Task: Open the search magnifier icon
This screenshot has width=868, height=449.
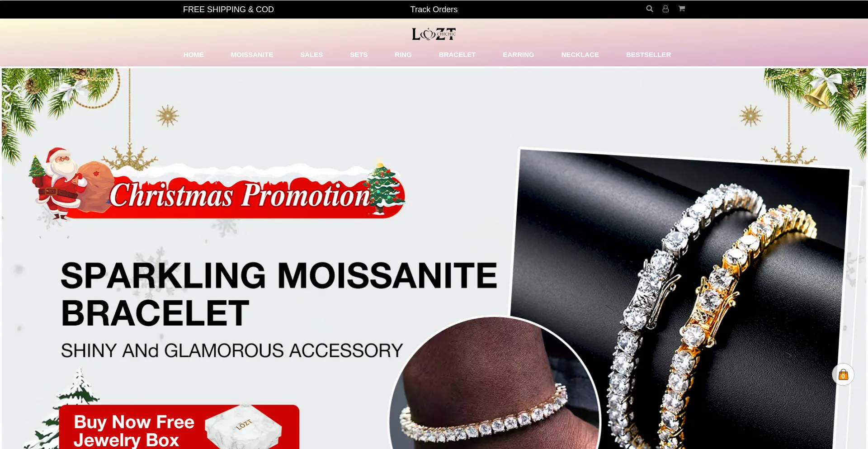Action: [x=649, y=9]
